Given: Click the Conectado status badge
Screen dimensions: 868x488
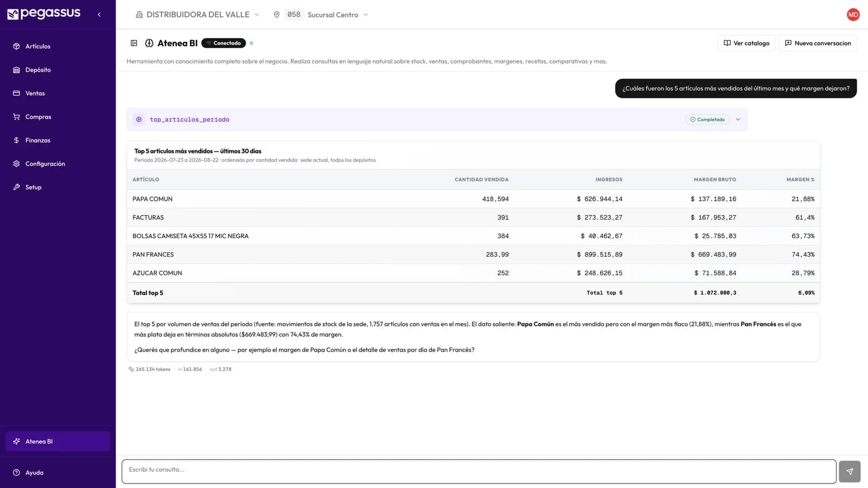Looking at the screenshot, I should [224, 43].
